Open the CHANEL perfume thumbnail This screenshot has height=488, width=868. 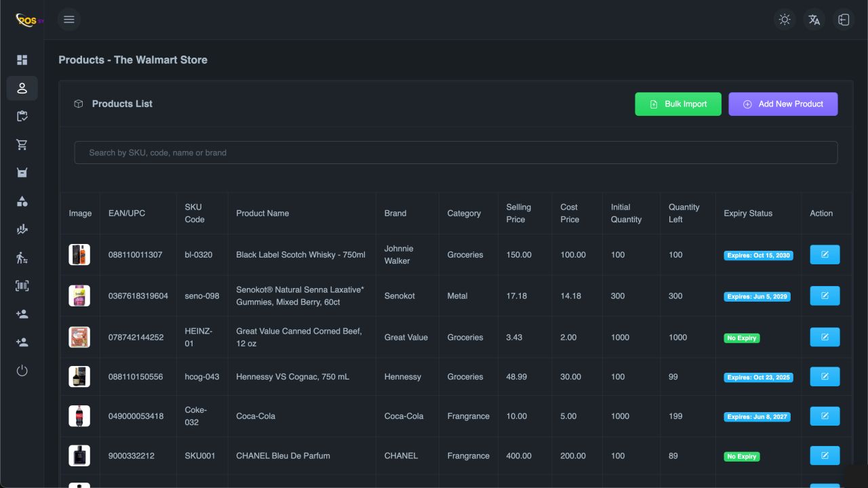[79, 455]
